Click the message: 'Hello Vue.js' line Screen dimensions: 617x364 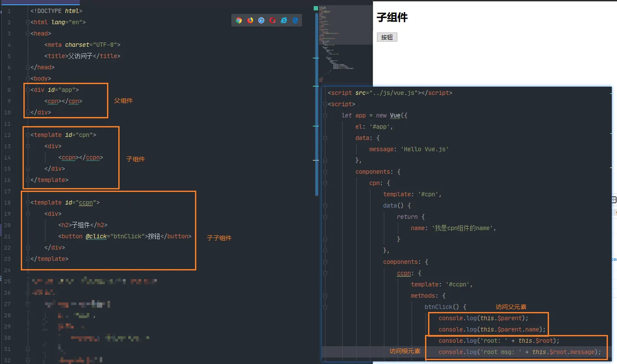pyautogui.click(x=409, y=149)
